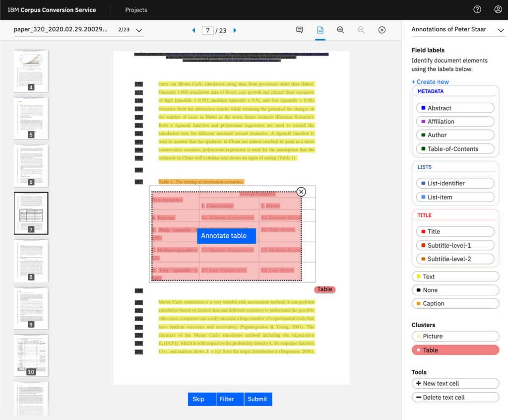Image resolution: width=508 pixels, height=420 pixels.
Task: Open the Annotations of Peter Staar dropdown
Action: coord(458,29)
